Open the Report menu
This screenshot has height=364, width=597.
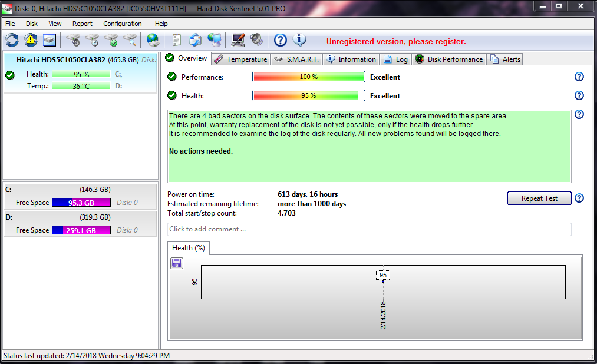tap(83, 24)
